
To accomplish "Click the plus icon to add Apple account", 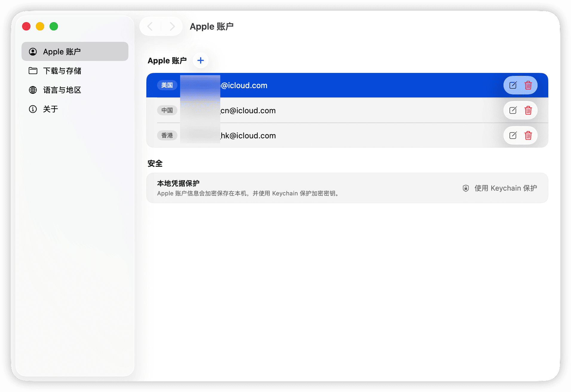I will pos(201,60).
